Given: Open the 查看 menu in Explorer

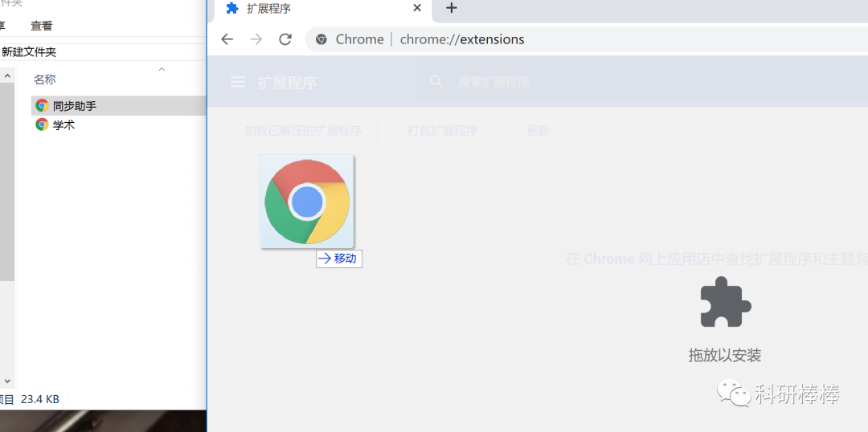Looking at the screenshot, I should click(x=42, y=26).
